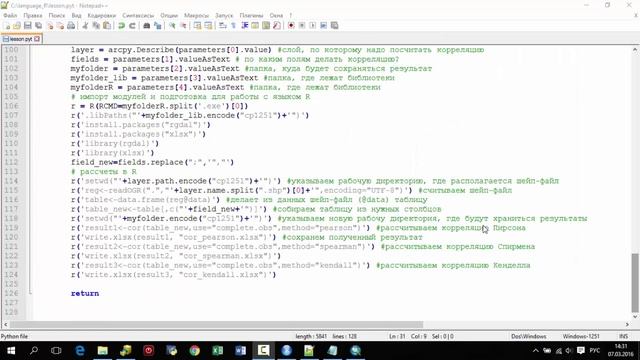Cut selection with the scissors icon
Viewport: 640px width, 360px height.
(x=85, y=26)
